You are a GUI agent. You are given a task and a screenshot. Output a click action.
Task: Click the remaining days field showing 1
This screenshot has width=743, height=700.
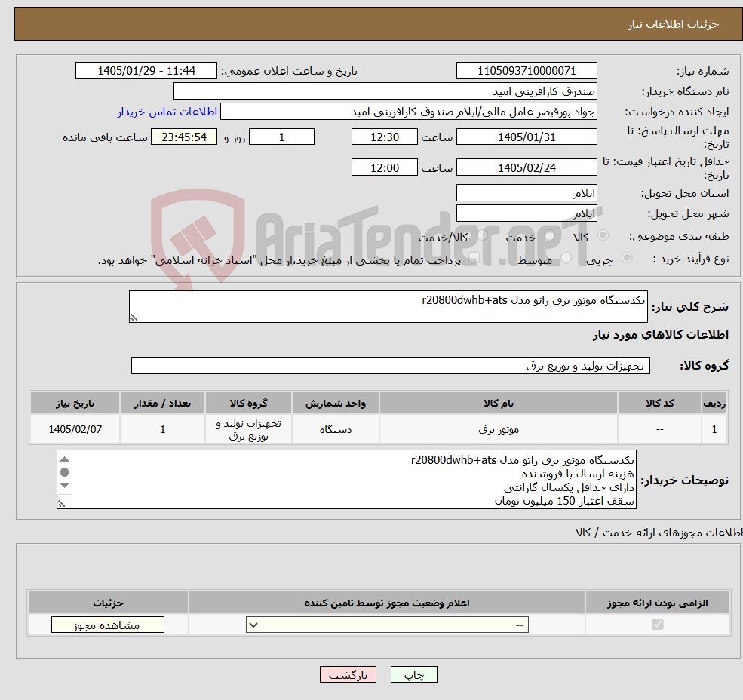pos(281,137)
